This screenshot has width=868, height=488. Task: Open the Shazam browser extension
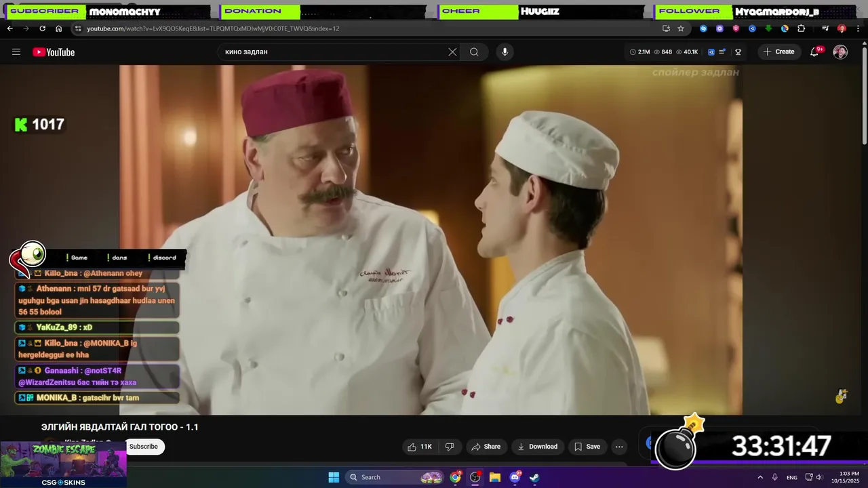click(x=703, y=28)
